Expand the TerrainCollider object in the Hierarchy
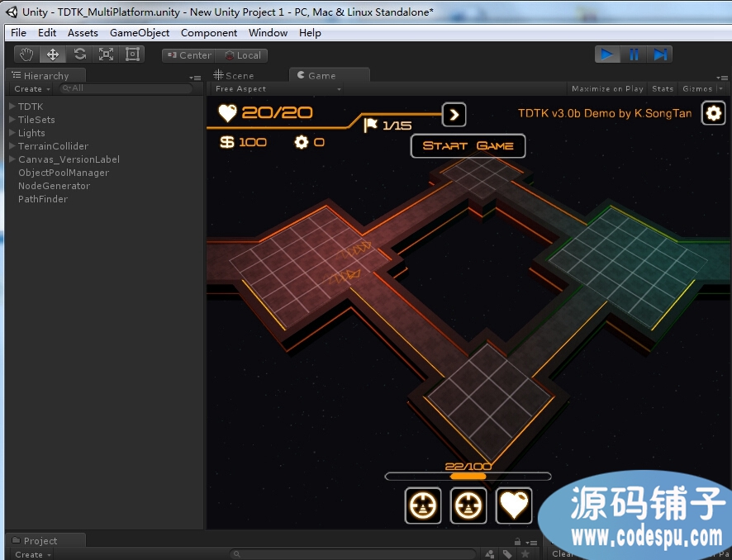732x560 pixels. point(12,146)
